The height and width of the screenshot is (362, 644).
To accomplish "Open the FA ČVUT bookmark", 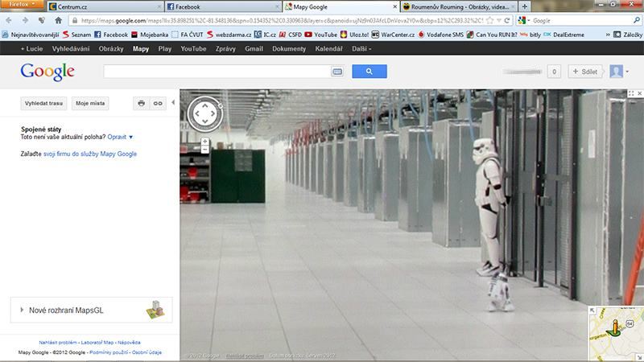I will click(188, 35).
